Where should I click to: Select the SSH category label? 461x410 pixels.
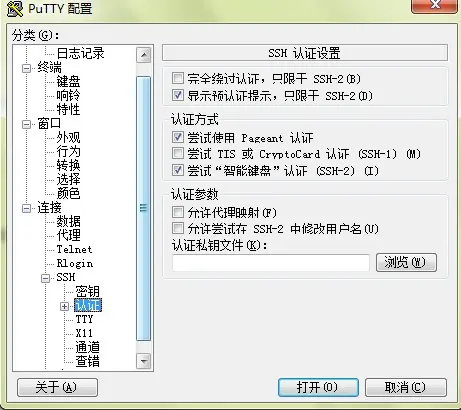point(66,277)
